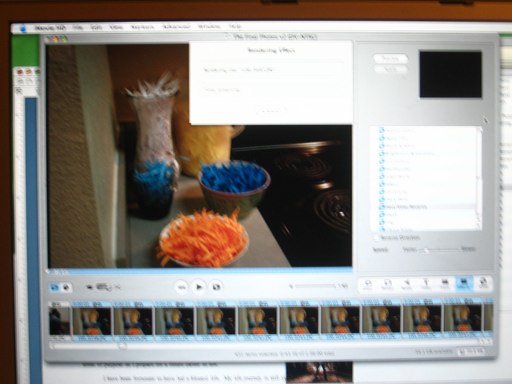Enable the Reverse Direction checkbox
512x384 pixels.
376,238
